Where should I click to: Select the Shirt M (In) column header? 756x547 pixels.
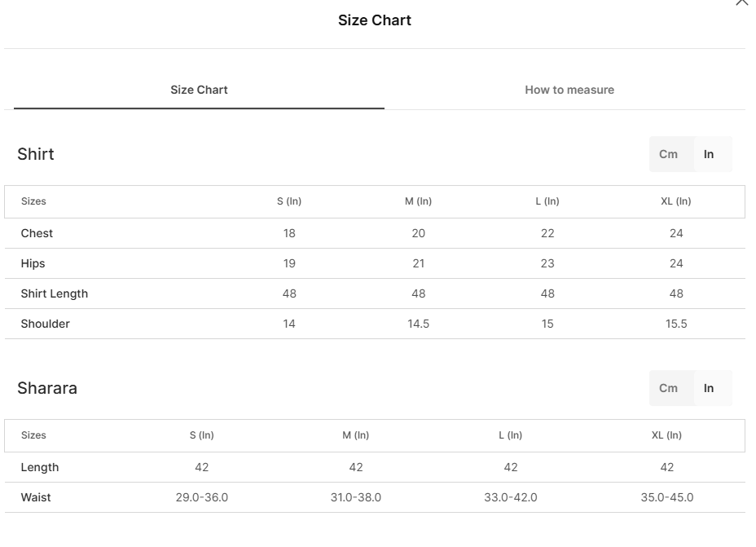coord(418,201)
